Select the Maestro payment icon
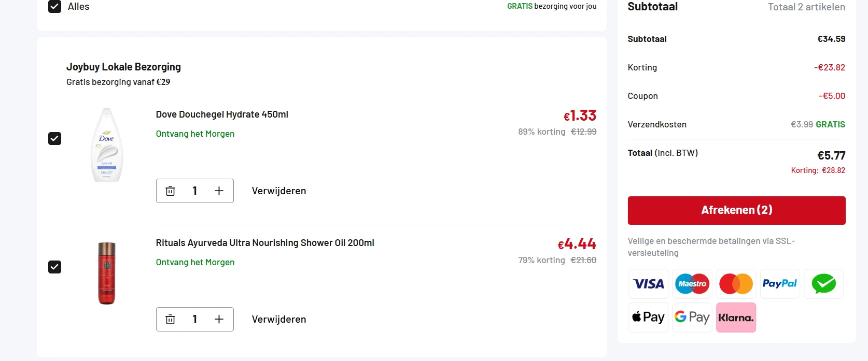Viewport: 868px width, 361px height. pos(692,284)
